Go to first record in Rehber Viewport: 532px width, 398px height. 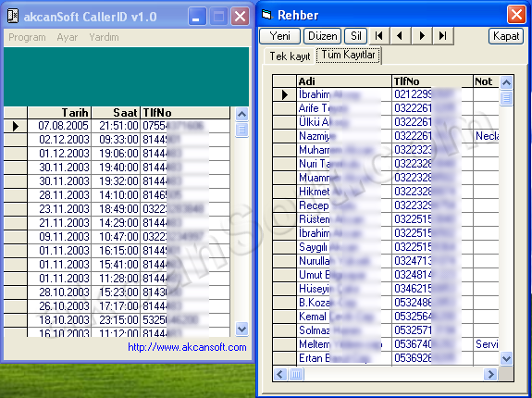pyautogui.click(x=379, y=35)
